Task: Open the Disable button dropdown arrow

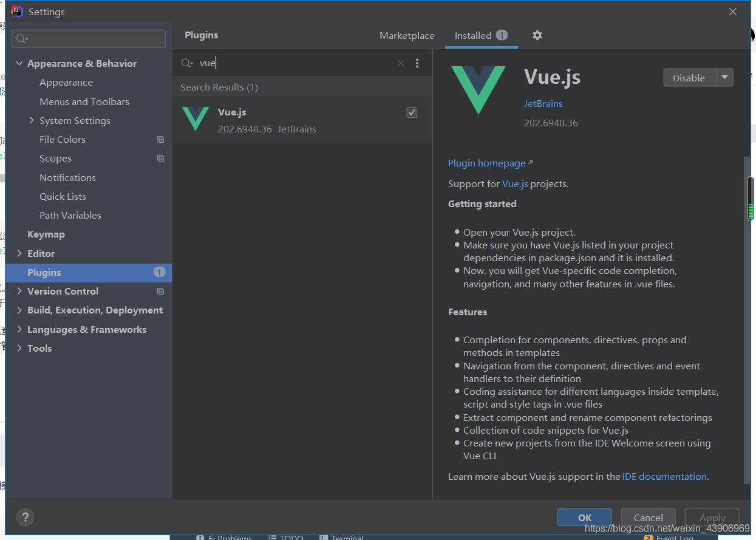Action: pos(725,78)
